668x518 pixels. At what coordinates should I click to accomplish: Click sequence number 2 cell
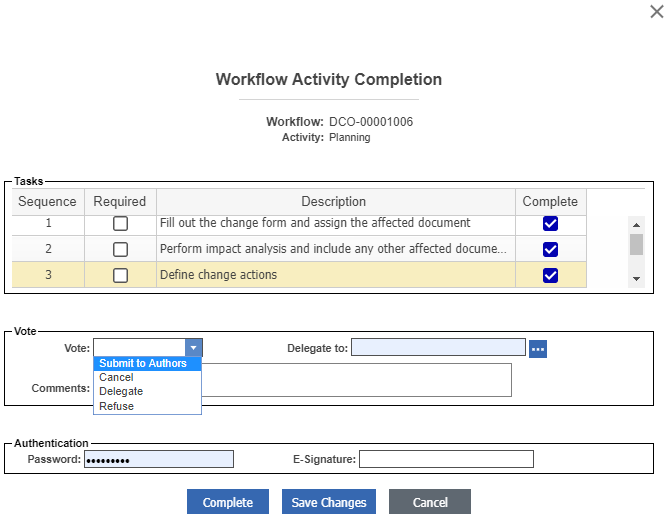coord(48,249)
